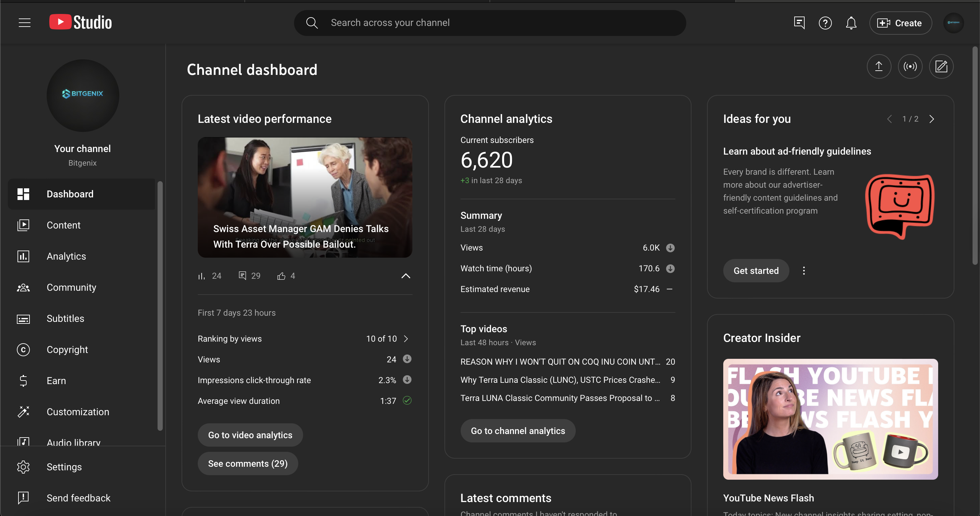
Task: Go to previous idea with left chevron
Action: (x=890, y=119)
